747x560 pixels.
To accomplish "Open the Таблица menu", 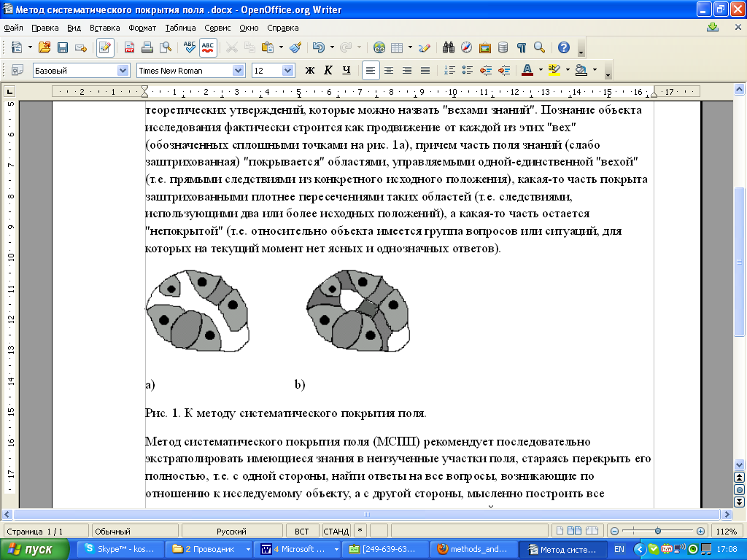I will pyautogui.click(x=180, y=28).
